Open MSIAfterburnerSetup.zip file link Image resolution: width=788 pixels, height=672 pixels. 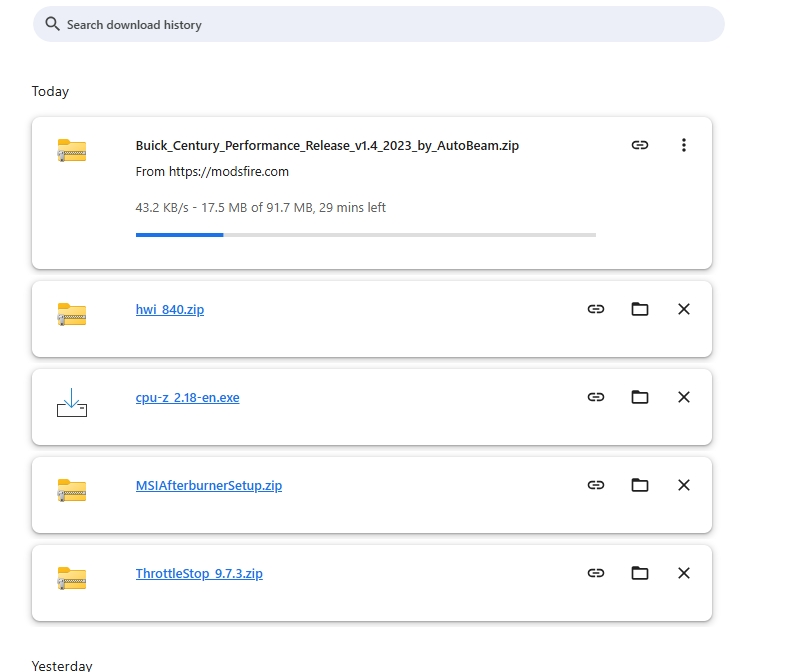(x=209, y=486)
